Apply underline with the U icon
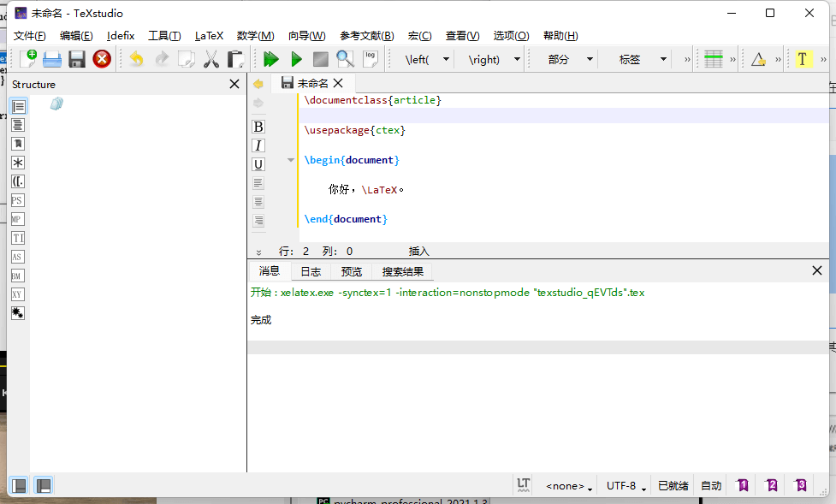Screen dimensions: 836x504 [x=258, y=164]
